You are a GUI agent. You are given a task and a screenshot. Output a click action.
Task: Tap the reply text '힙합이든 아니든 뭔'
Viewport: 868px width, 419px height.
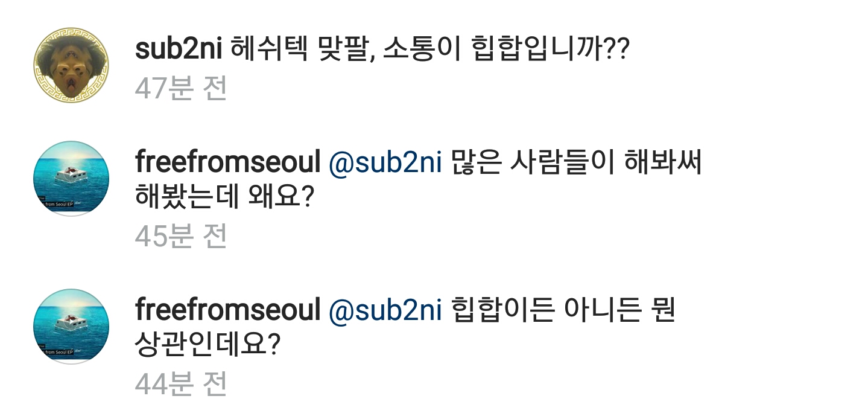pos(563,310)
